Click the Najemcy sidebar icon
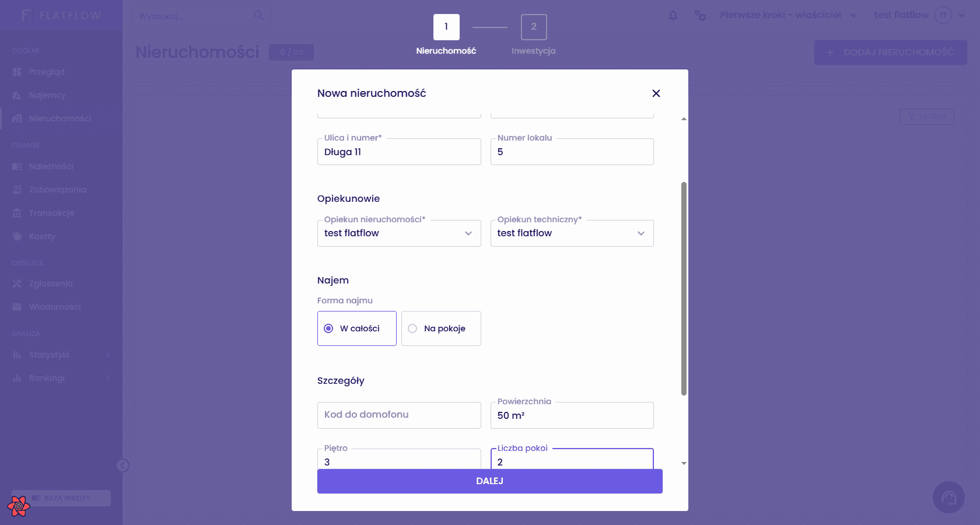Image resolution: width=980 pixels, height=525 pixels. [17, 95]
